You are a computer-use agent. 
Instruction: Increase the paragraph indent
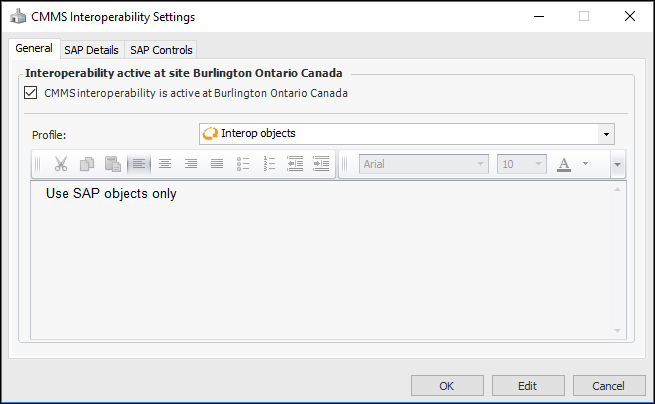(x=321, y=164)
